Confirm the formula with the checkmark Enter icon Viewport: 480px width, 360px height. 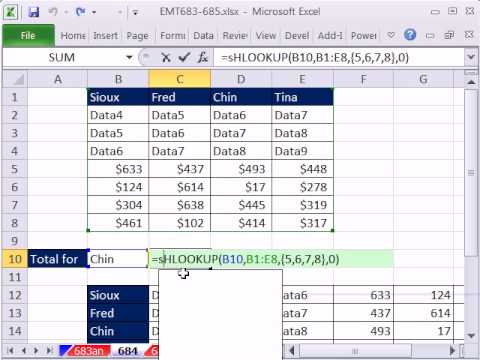[x=184, y=58]
